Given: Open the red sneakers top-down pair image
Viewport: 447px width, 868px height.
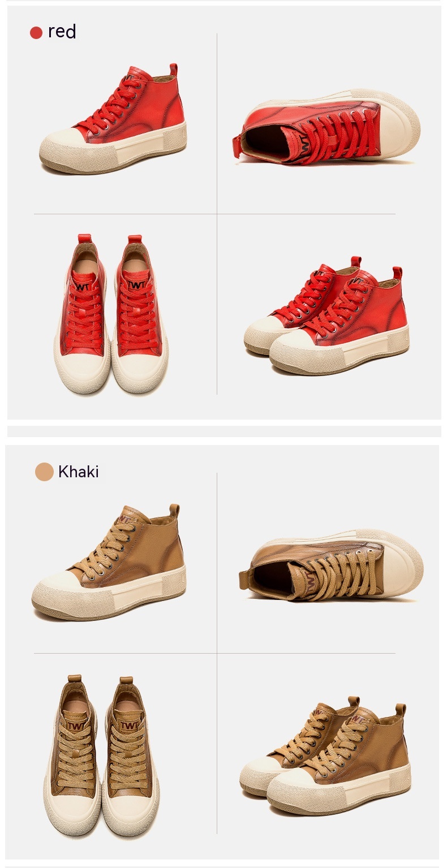Looking at the screenshot, I should (111, 314).
